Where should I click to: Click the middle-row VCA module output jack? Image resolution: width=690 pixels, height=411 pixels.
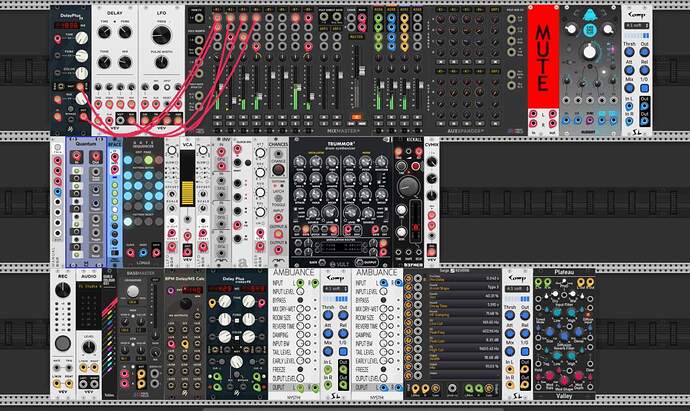[187, 252]
